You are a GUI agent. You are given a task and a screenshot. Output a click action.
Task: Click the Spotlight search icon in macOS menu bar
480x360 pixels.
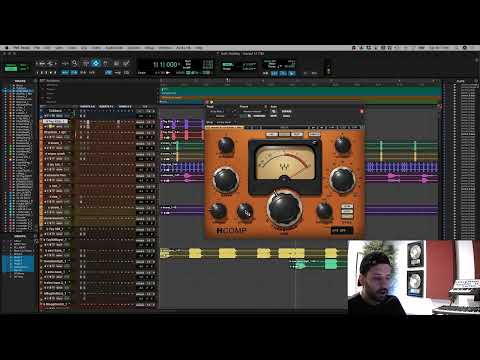pyautogui.click(x=457, y=48)
